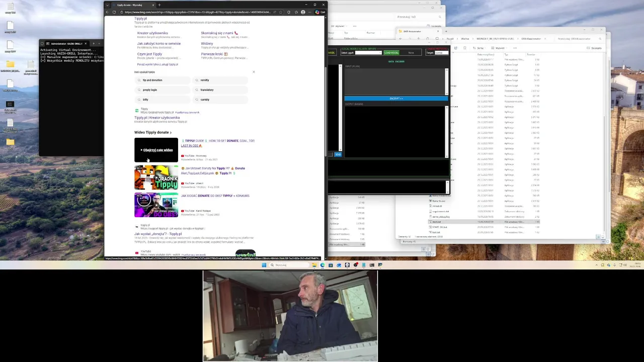Open the 'Pulpit' breadcrumb in the Explorer path
The image size is (644, 362).
(450, 39)
